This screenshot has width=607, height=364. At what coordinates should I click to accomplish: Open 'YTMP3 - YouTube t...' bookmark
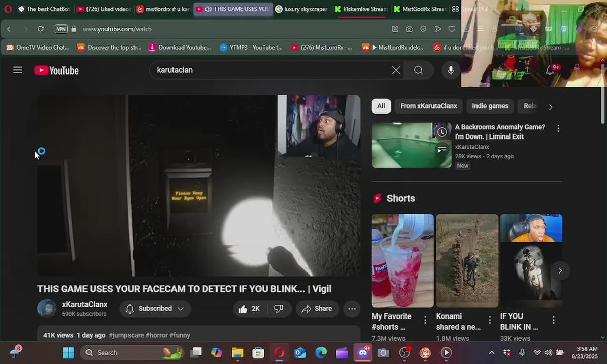point(251,47)
